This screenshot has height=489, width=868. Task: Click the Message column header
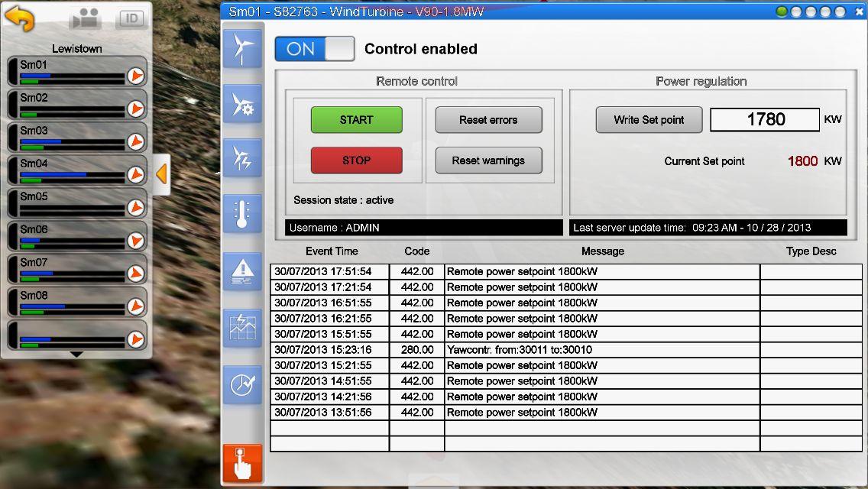click(602, 251)
